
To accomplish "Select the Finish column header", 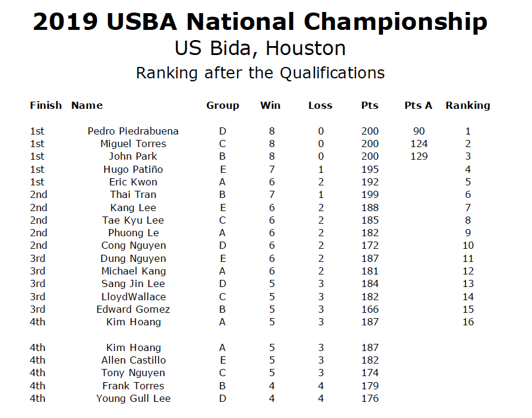I will (46, 105).
